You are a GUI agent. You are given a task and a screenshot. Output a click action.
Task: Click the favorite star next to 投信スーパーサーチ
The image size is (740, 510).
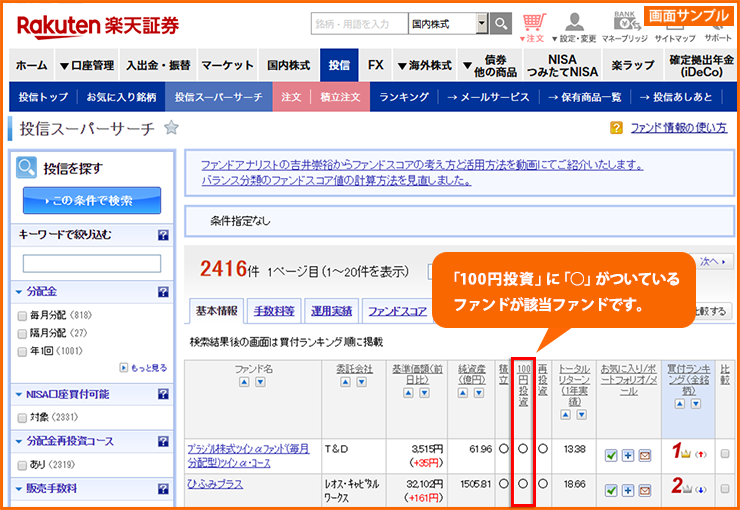click(x=171, y=127)
